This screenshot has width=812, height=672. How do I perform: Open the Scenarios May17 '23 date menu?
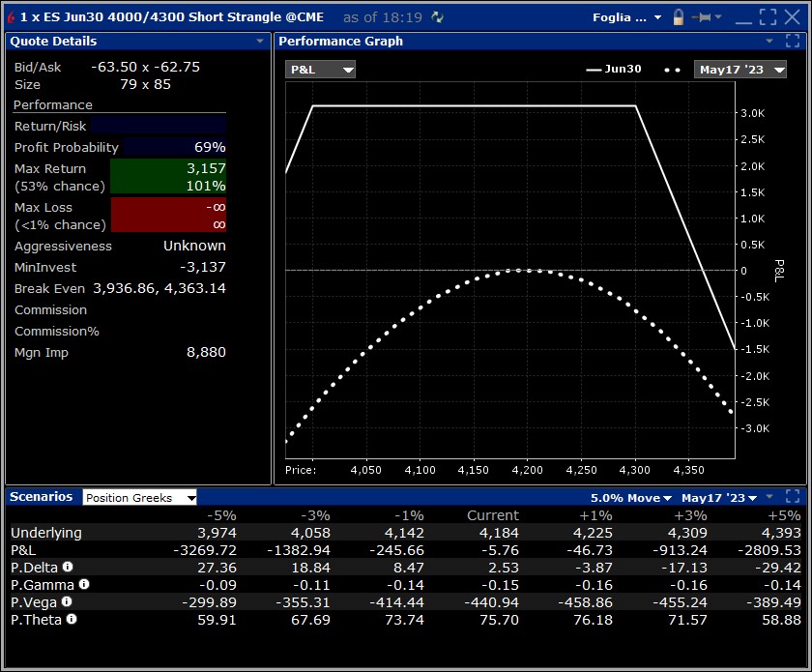tap(719, 498)
